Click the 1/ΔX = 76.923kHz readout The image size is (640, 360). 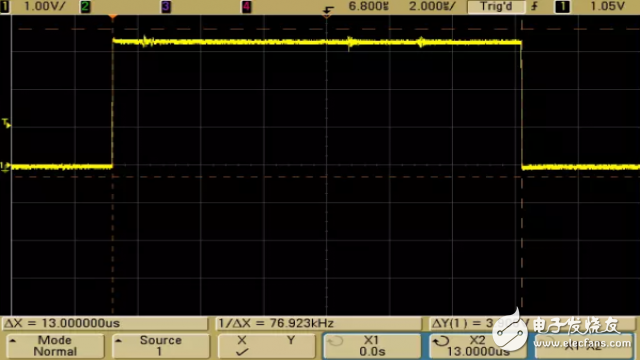click(318, 323)
